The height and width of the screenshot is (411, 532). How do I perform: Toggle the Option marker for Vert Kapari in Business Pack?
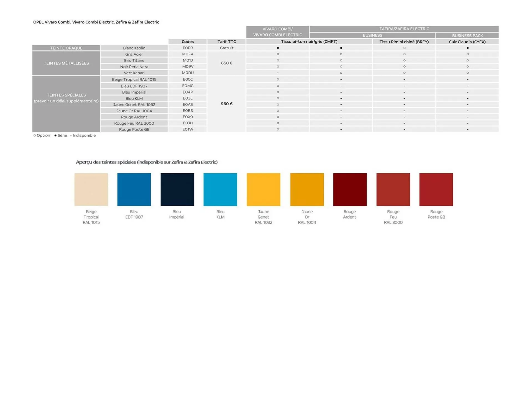coord(467,73)
